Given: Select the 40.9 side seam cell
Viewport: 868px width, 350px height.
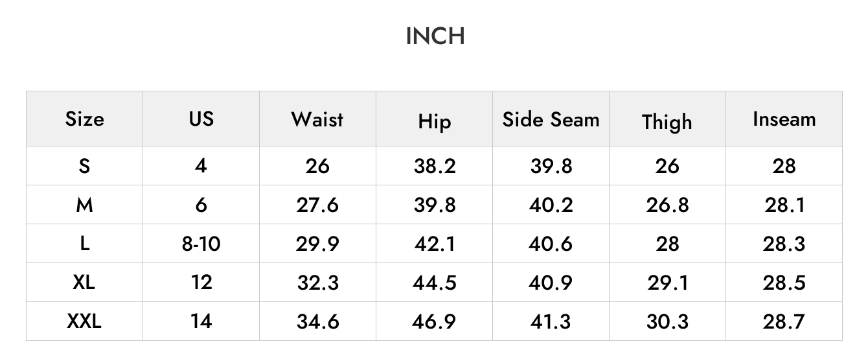Looking at the screenshot, I should [551, 283].
